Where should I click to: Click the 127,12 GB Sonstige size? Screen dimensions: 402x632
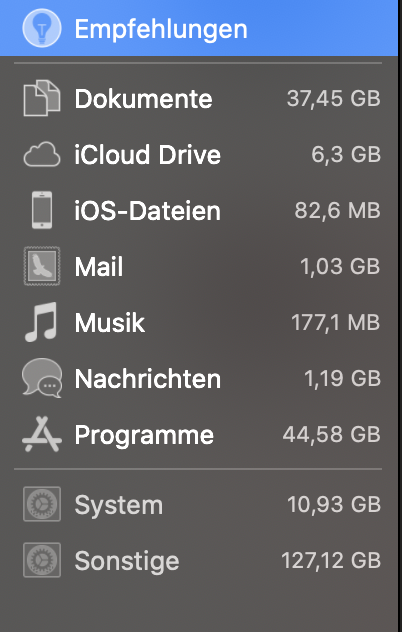click(331, 561)
